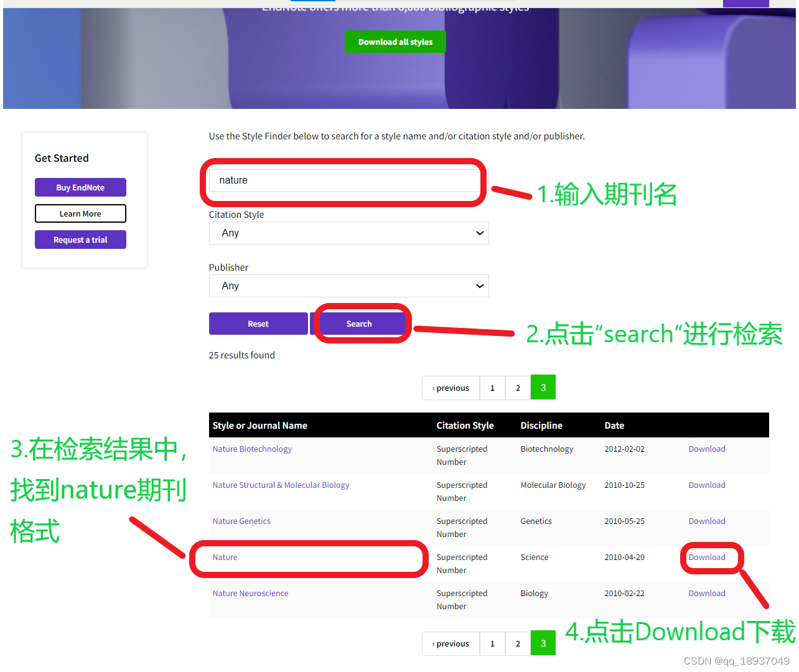799x672 pixels.
Task: Download the Nature Neuroscience style
Action: [x=707, y=594]
